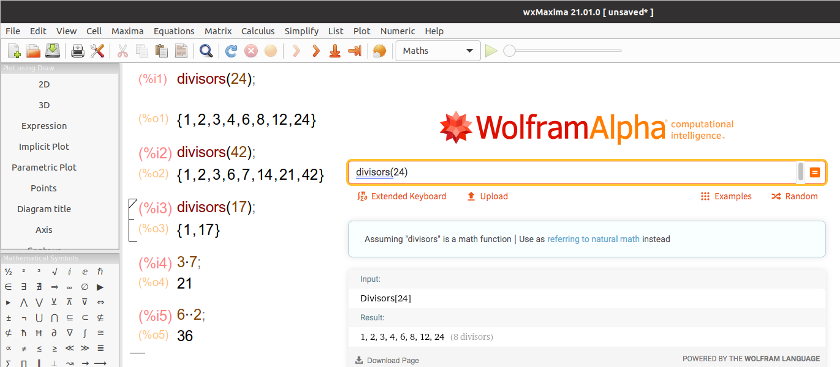Insert the ½ symbol
The height and width of the screenshot is (367, 840).
(8, 272)
